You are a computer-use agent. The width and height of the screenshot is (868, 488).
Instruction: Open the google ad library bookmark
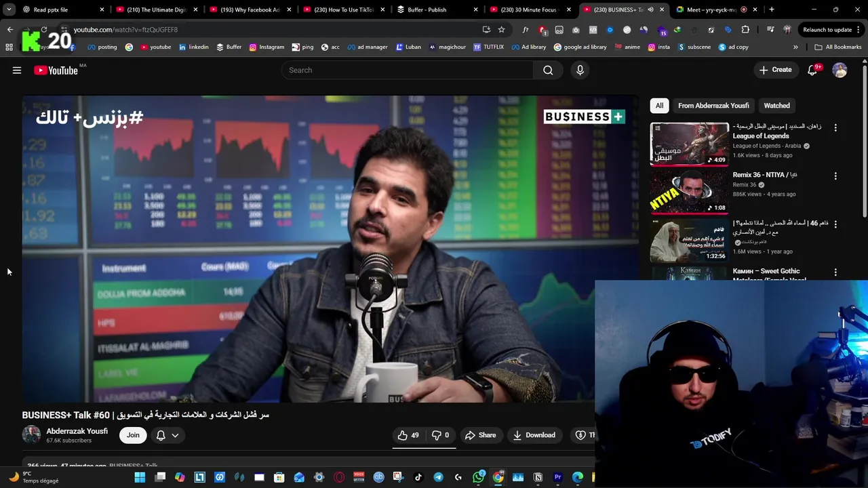(580, 47)
